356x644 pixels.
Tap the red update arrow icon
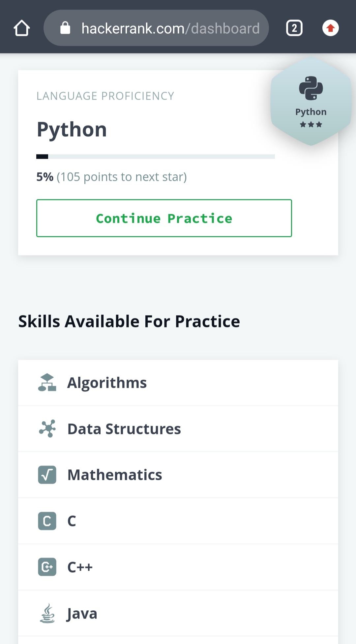click(x=330, y=28)
